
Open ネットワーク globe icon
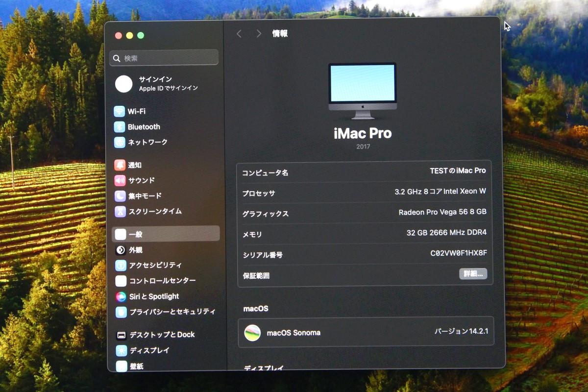(120, 142)
